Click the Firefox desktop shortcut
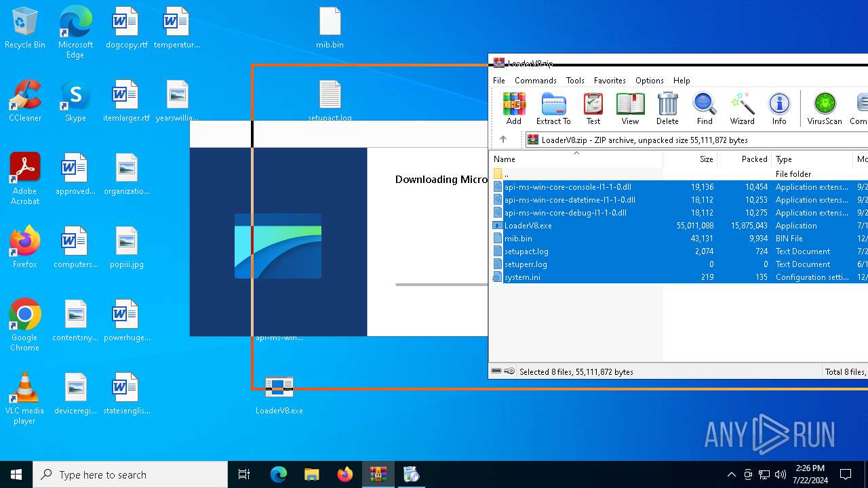 (25, 248)
